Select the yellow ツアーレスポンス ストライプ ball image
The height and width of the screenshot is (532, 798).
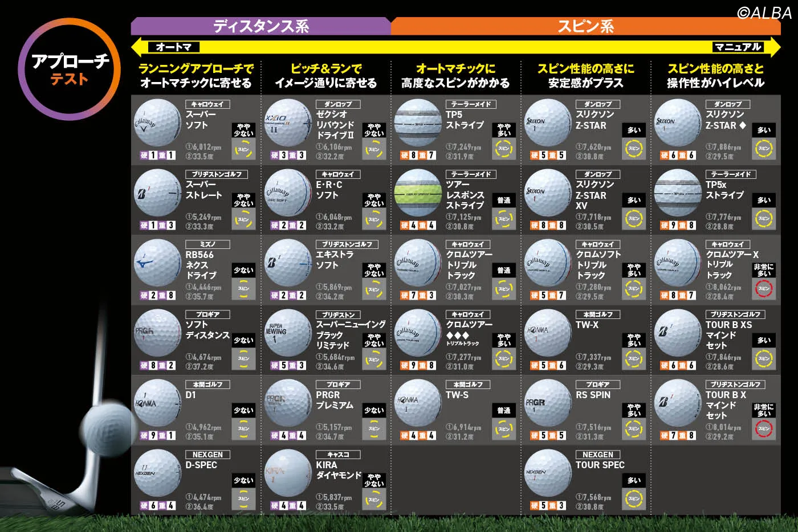(418, 193)
